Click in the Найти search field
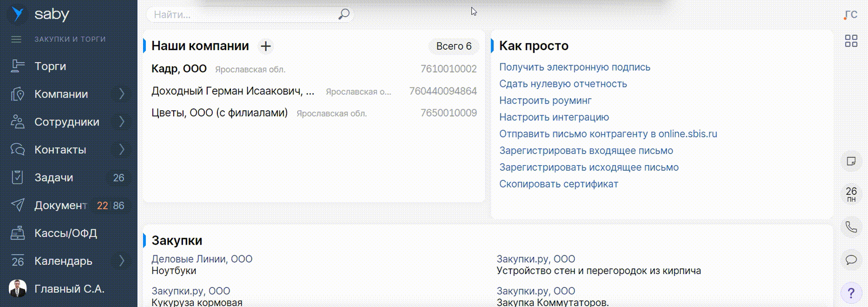This screenshot has width=868, height=307. pyautogui.click(x=242, y=14)
